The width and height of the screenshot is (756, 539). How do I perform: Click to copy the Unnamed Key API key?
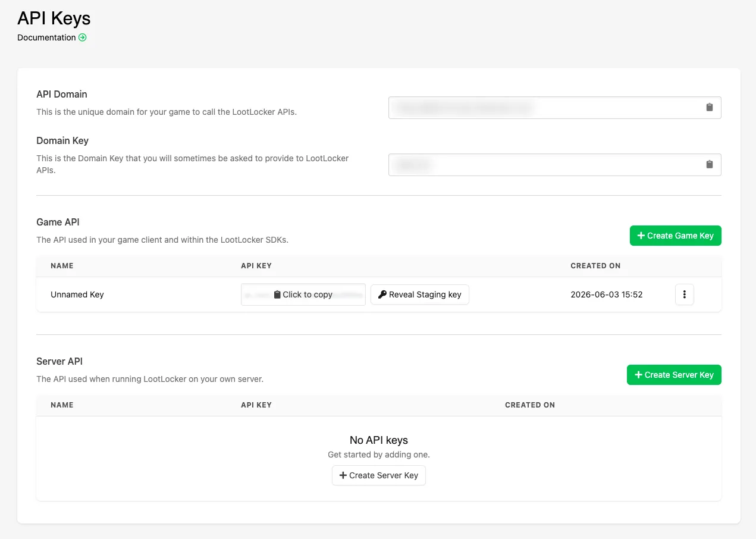tap(303, 294)
